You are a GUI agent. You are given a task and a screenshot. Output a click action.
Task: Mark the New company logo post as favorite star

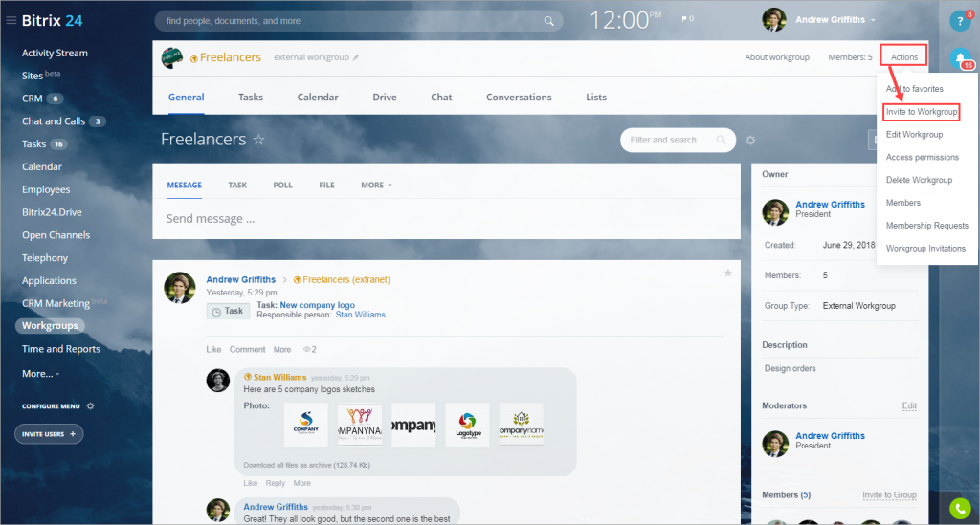click(x=728, y=273)
